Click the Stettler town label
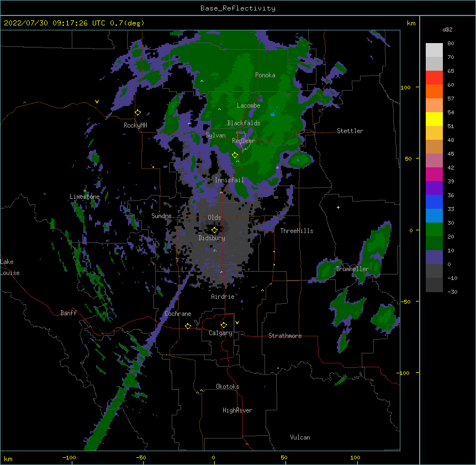 [x=350, y=131]
